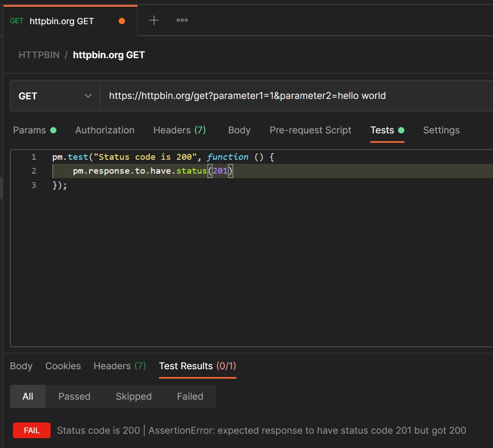This screenshot has width=493, height=448.
Task: View response Headers (7) tab
Action: 120,366
